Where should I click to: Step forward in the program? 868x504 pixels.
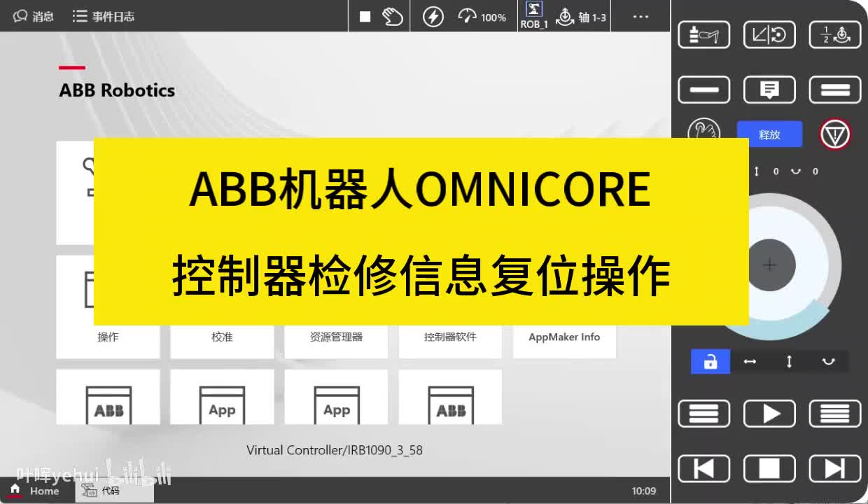pos(835,468)
